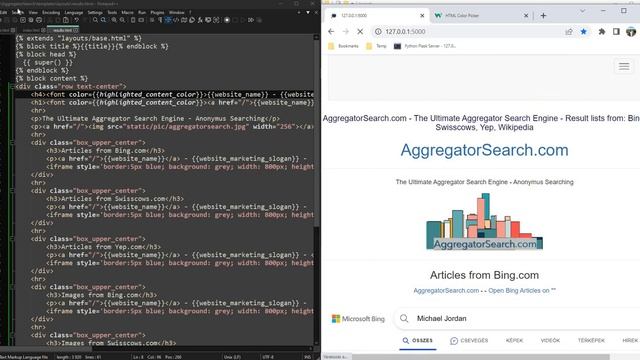640x360 pixels.
Task: Open View menu in Notepad++
Action: (x=33, y=12)
